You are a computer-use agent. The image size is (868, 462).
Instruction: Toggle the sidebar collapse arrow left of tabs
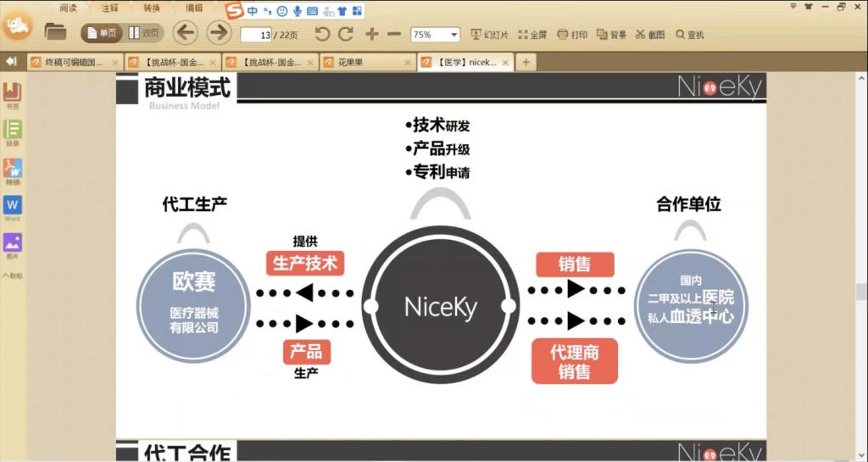(x=11, y=61)
